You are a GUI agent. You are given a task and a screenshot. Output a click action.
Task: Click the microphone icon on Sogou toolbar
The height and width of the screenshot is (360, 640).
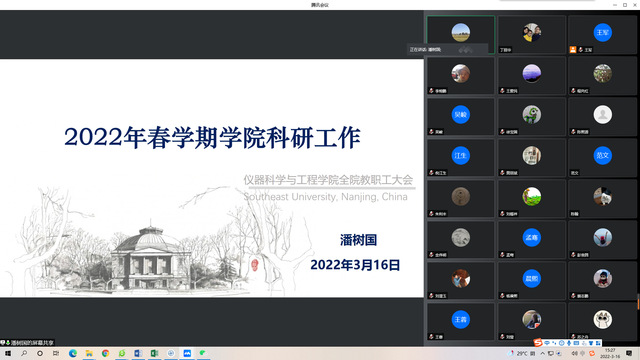tap(569, 343)
